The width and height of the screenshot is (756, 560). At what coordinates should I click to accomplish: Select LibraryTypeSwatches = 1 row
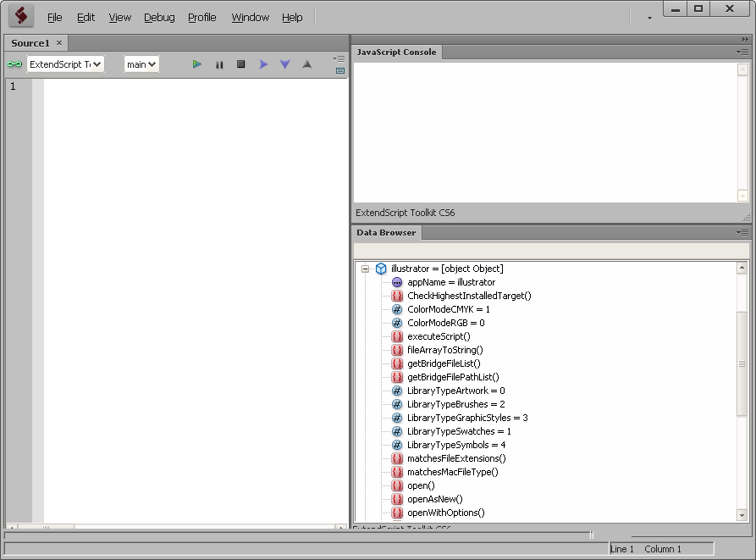coord(459,431)
